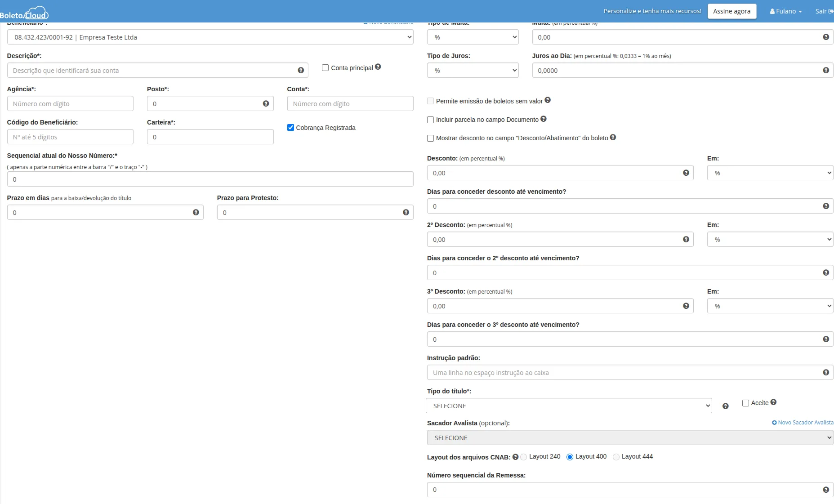Image resolution: width=834 pixels, height=504 pixels.
Task: Click help icon in Juros ao Dia field
Action: [825, 71]
